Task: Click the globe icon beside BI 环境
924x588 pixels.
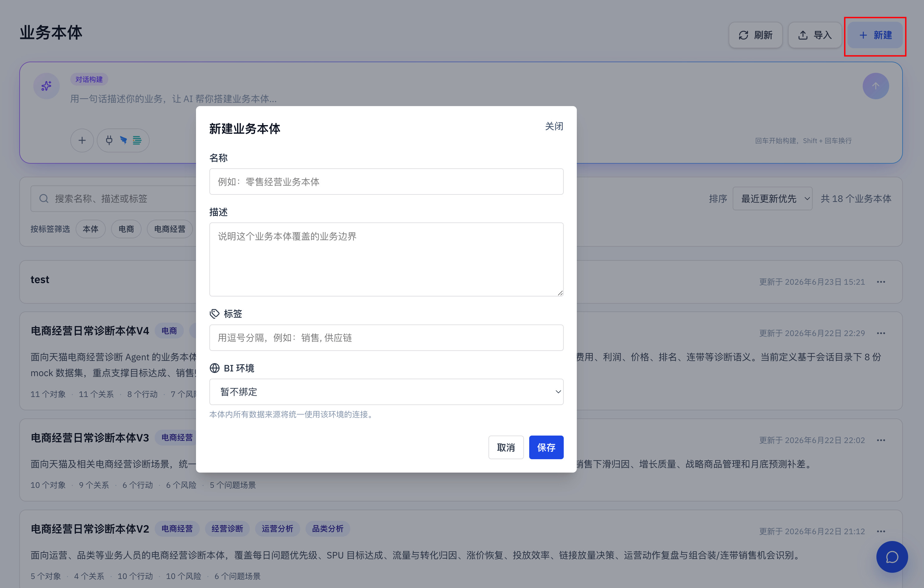Action: 214,368
